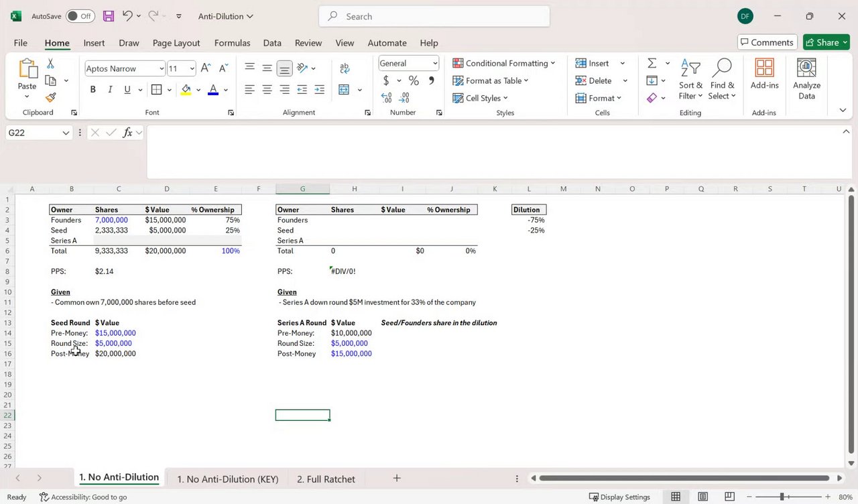Open the Name Box dropdown arrow

[x=66, y=133]
